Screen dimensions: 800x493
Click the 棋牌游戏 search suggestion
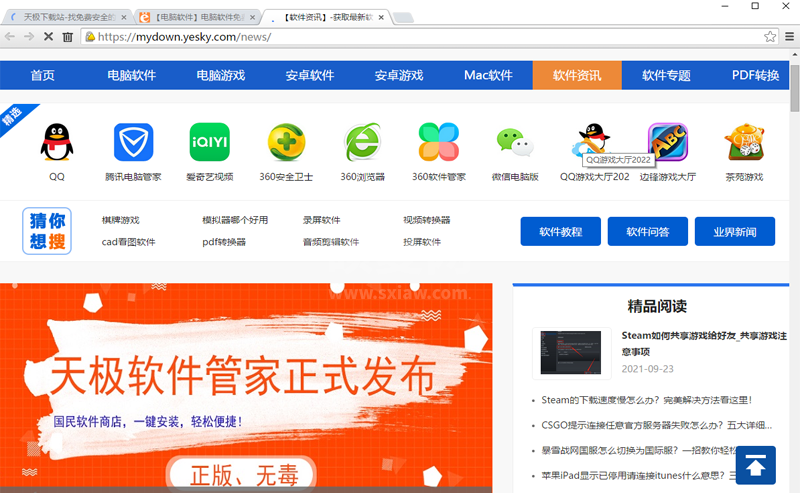[120, 220]
